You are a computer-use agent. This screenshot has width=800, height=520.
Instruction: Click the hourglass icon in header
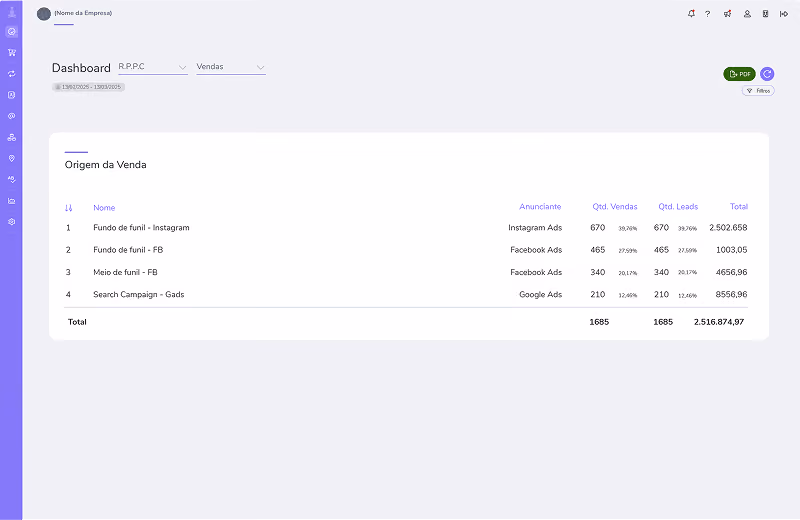coord(765,14)
